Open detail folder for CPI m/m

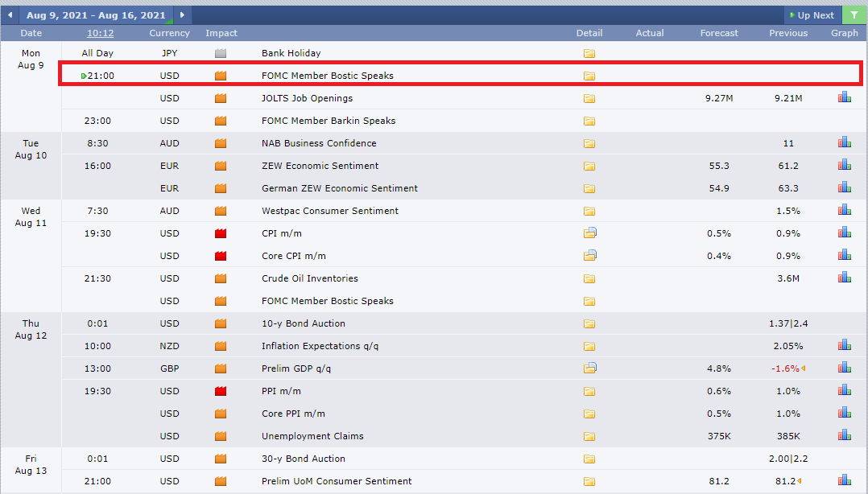coord(589,233)
